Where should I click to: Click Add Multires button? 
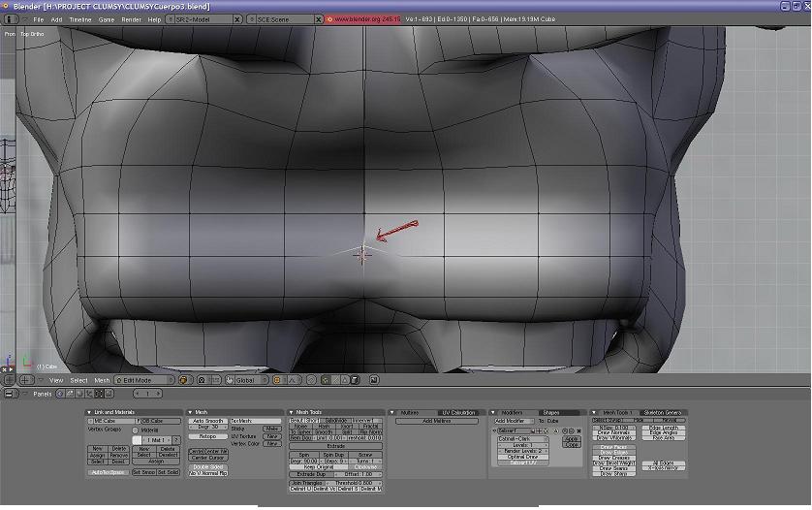437,421
